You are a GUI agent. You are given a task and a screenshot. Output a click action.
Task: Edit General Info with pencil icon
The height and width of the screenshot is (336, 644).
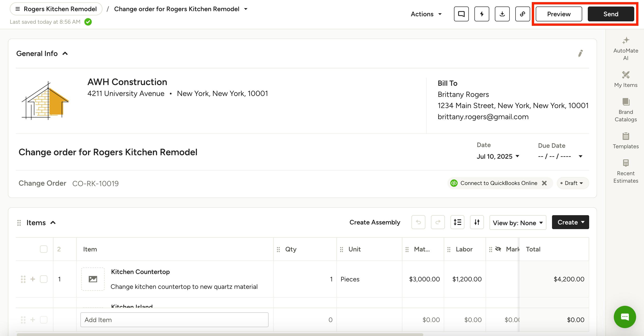click(x=580, y=53)
